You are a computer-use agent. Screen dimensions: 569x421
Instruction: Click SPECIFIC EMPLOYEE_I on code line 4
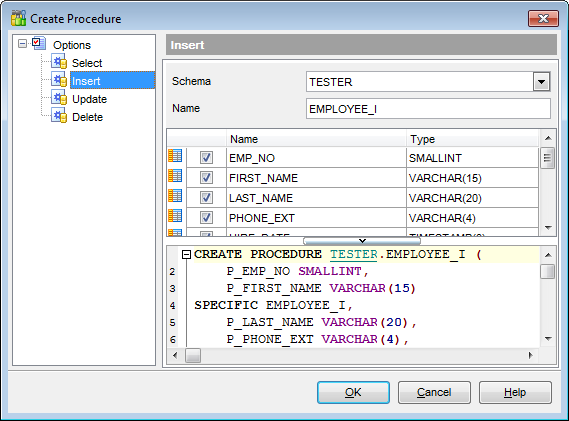(x=270, y=305)
